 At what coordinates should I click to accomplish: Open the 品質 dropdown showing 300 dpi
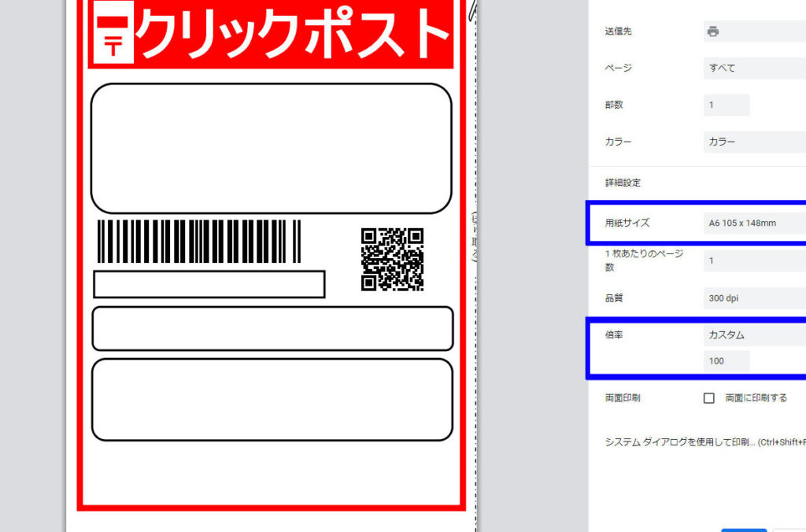(753, 299)
